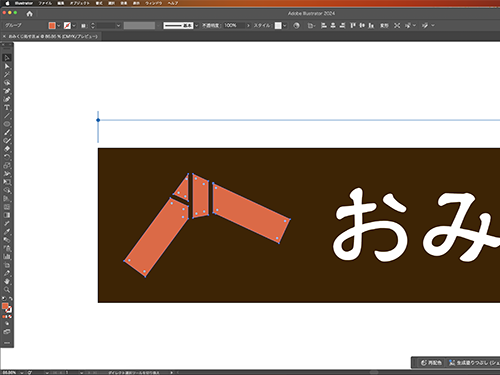Activate the Lasso tool
This screenshot has width=500, height=375.
click(7, 83)
